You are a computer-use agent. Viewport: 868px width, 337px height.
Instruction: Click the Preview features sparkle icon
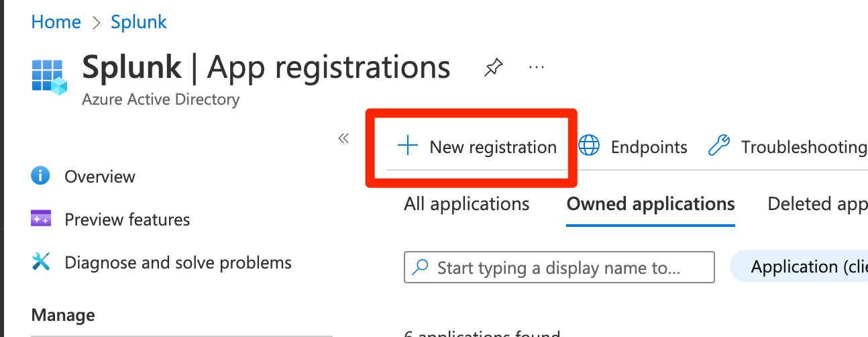[x=41, y=219]
